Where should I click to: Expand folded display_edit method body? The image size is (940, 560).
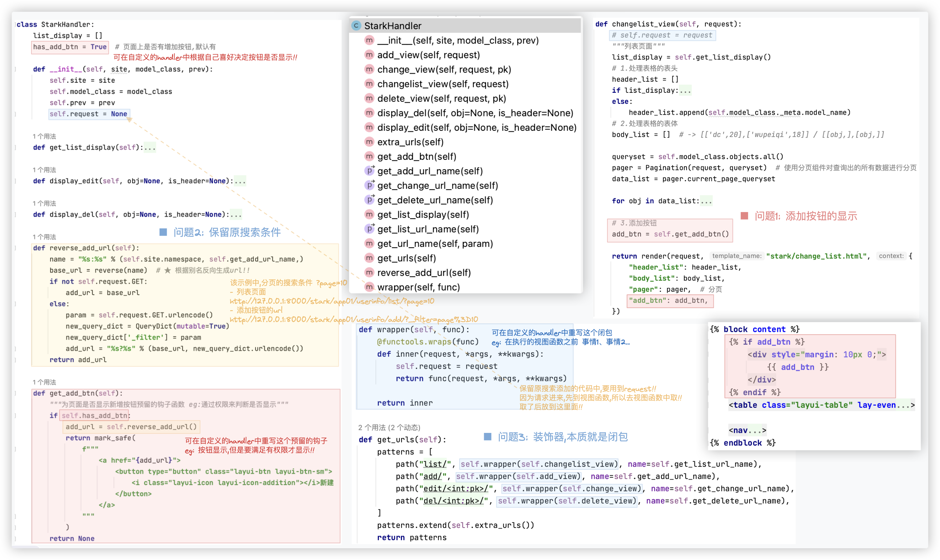[x=240, y=181]
